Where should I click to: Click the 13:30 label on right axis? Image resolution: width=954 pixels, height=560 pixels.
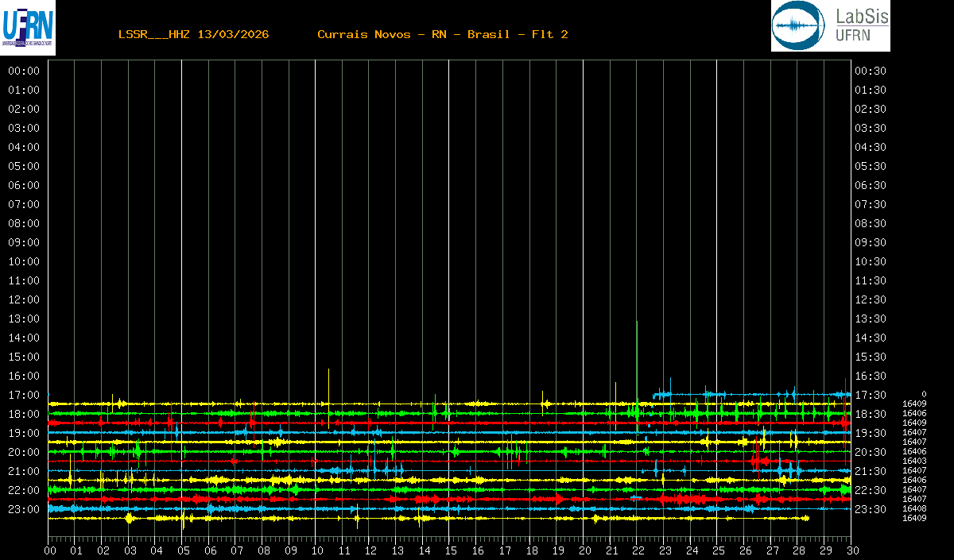tap(871, 319)
